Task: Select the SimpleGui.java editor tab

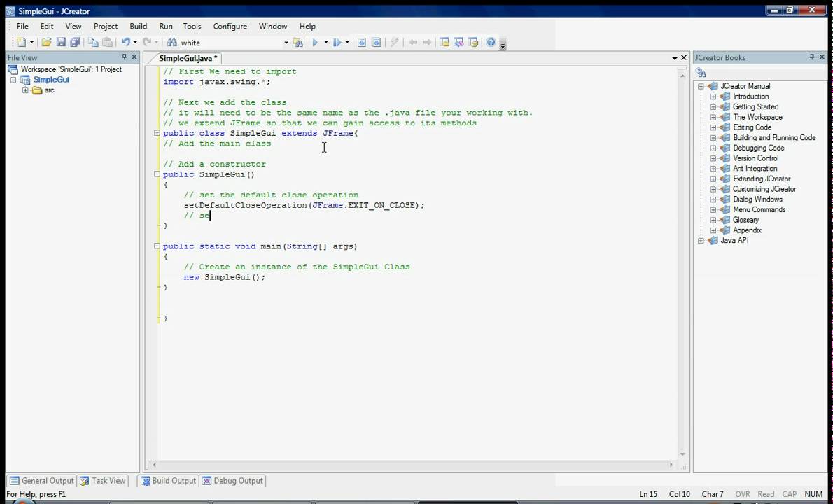Action: [188, 58]
